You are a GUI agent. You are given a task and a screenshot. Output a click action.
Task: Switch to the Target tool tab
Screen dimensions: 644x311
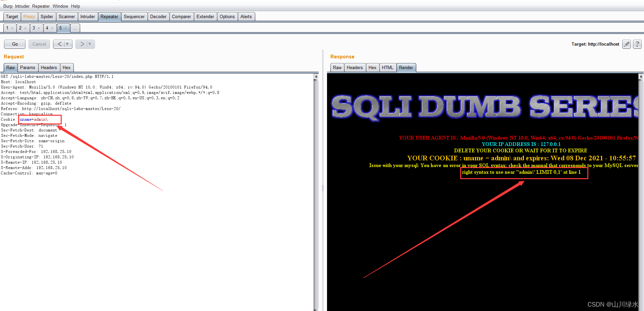coord(12,16)
